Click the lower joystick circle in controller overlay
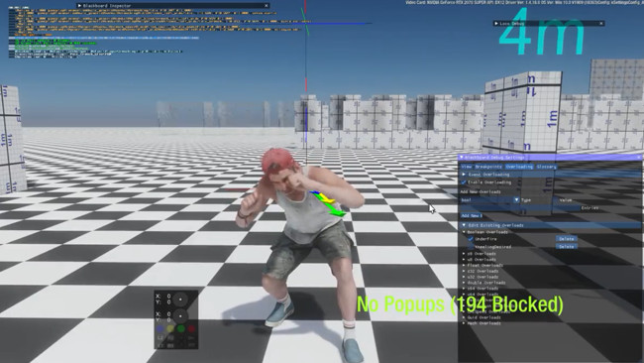This screenshot has width=644, height=363. 180,316
